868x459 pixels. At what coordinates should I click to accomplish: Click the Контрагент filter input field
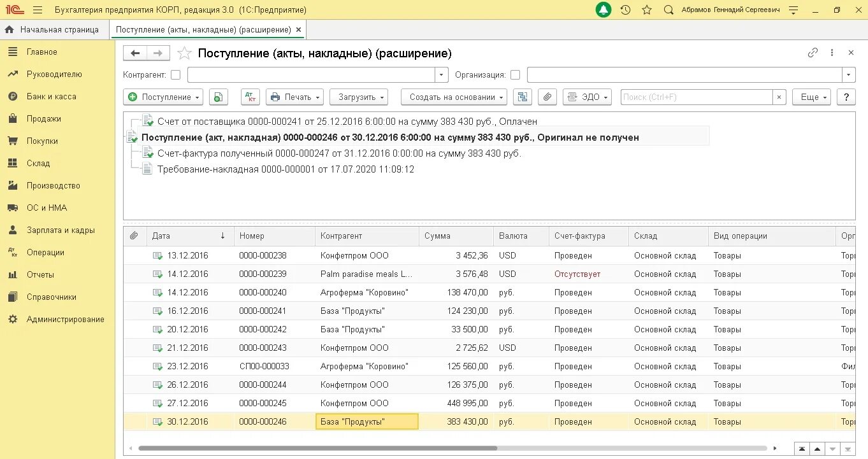(x=311, y=75)
